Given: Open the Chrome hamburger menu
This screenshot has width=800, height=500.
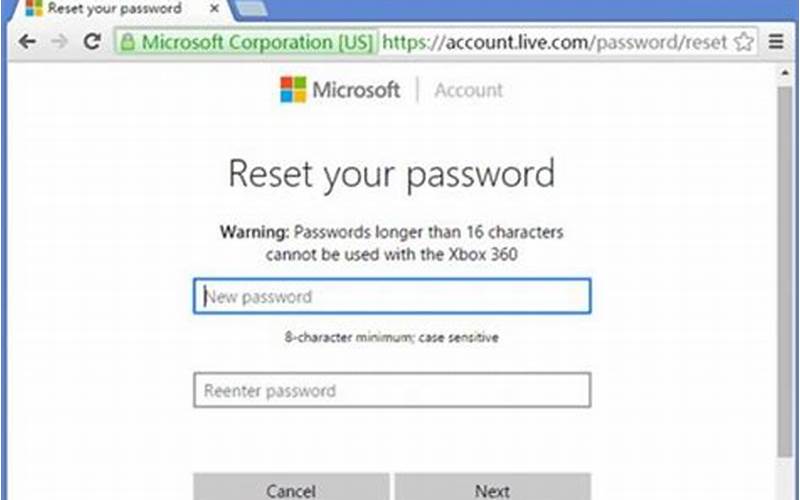Looking at the screenshot, I should tap(776, 42).
